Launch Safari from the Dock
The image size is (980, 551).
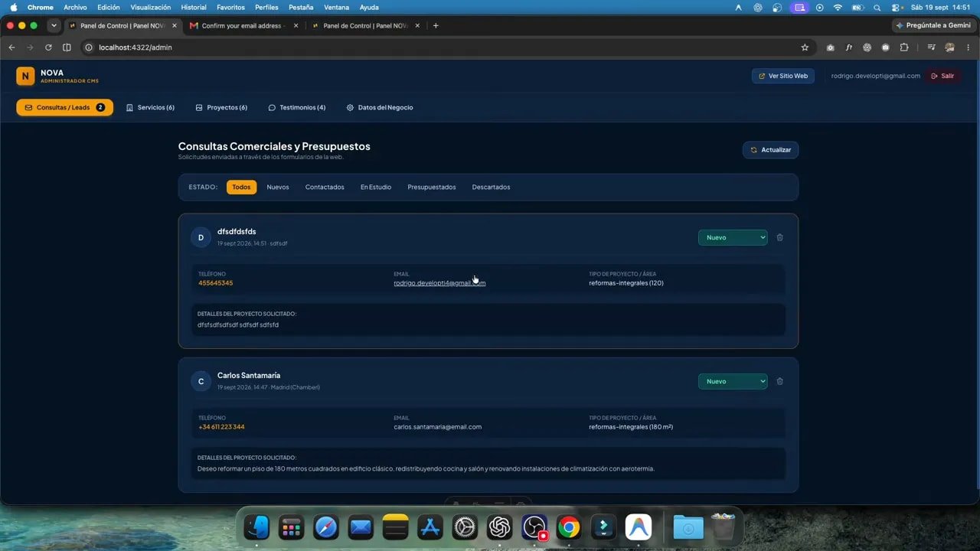[326, 527]
